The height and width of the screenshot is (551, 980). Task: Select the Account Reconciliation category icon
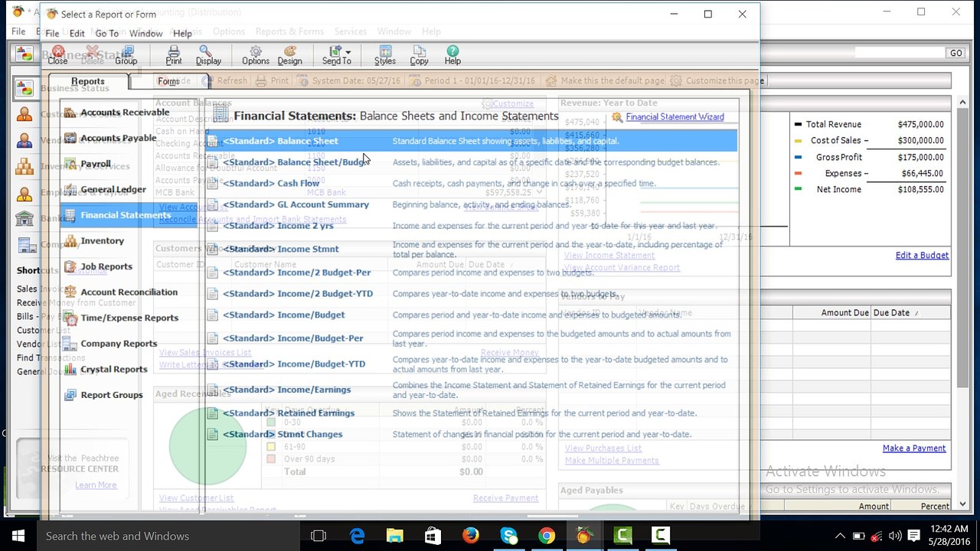[x=70, y=292]
